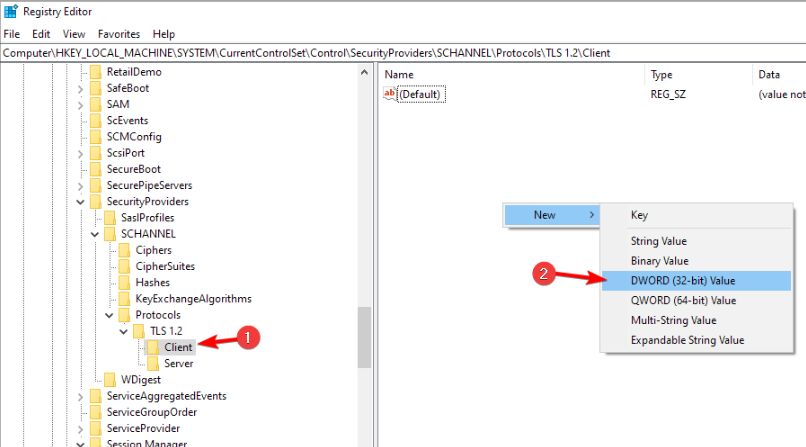Click the SecurePipeServers folder icon
The width and height of the screenshot is (806, 447).
point(96,185)
